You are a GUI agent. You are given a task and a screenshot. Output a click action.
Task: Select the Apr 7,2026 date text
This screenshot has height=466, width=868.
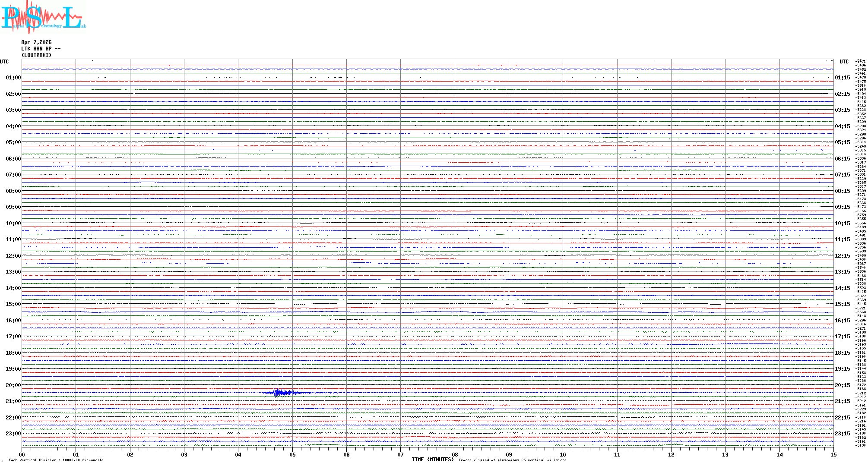click(x=36, y=42)
